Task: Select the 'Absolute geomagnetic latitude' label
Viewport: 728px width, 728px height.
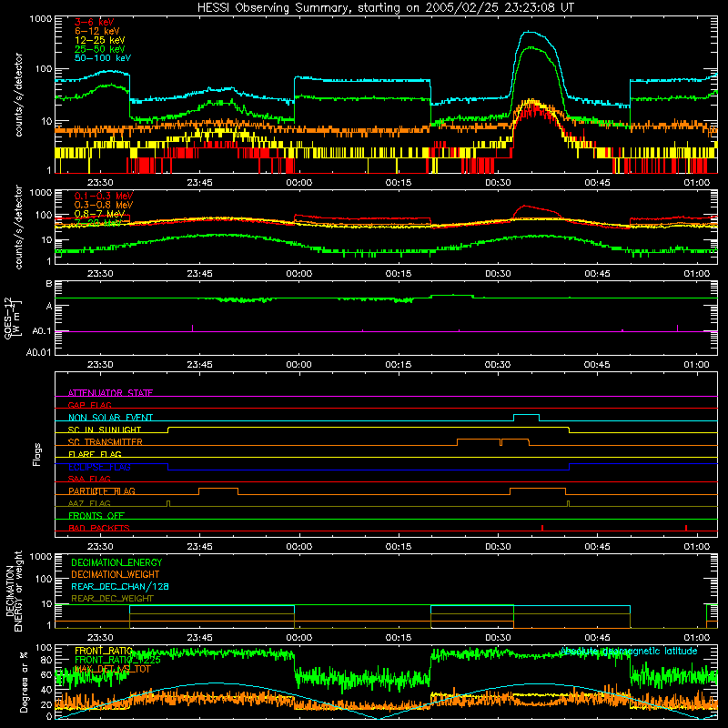Action: [x=629, y=652]
